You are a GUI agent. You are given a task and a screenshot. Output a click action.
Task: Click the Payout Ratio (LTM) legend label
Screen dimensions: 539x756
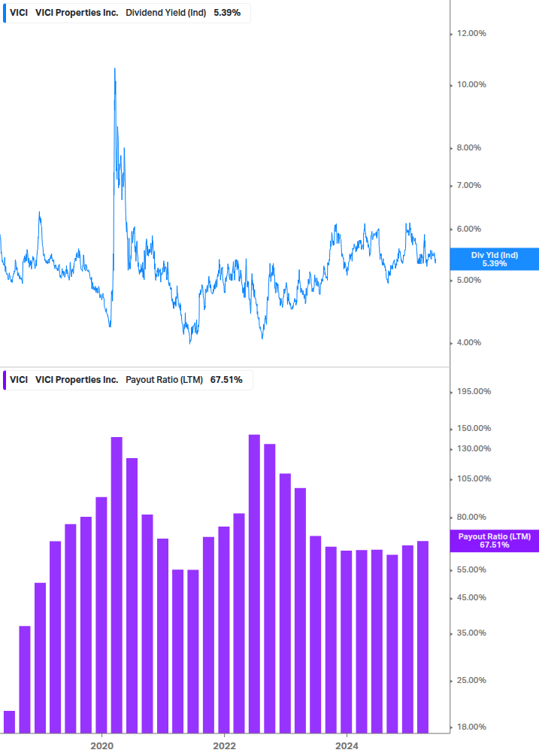pos(164,380)
